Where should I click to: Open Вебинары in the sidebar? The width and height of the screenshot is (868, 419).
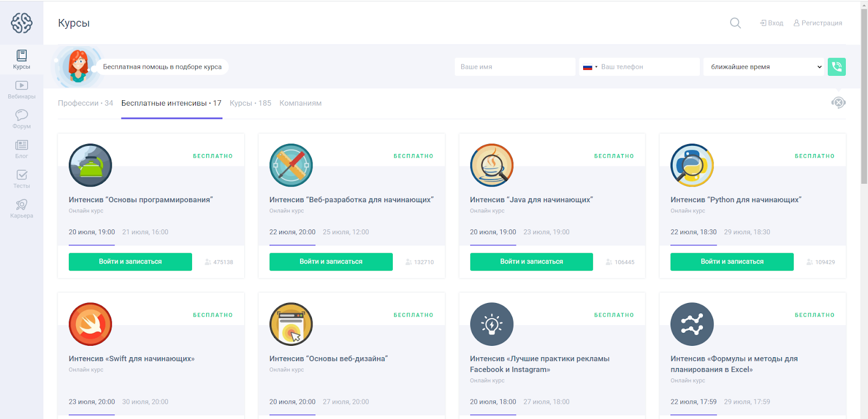coord(22,89)
